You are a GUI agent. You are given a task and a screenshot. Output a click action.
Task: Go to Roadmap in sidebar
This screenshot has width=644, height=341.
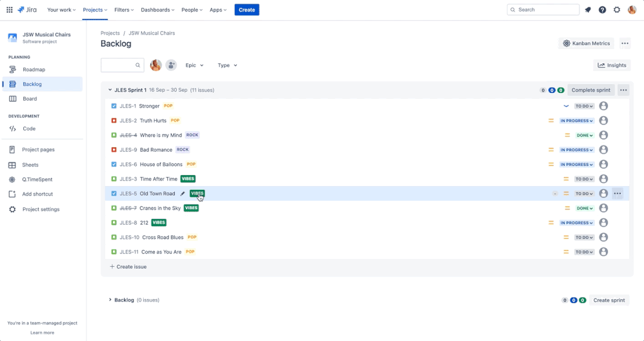coord(43,70)
